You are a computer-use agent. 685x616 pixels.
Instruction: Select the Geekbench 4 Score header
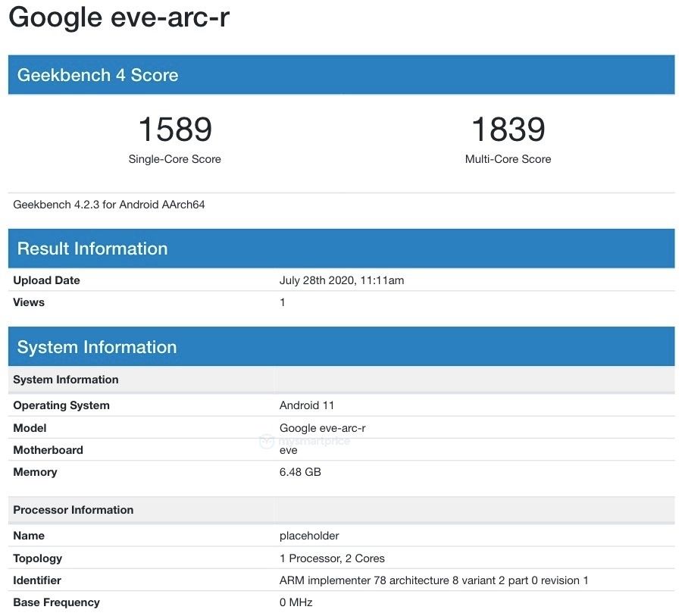pos(97,75)
